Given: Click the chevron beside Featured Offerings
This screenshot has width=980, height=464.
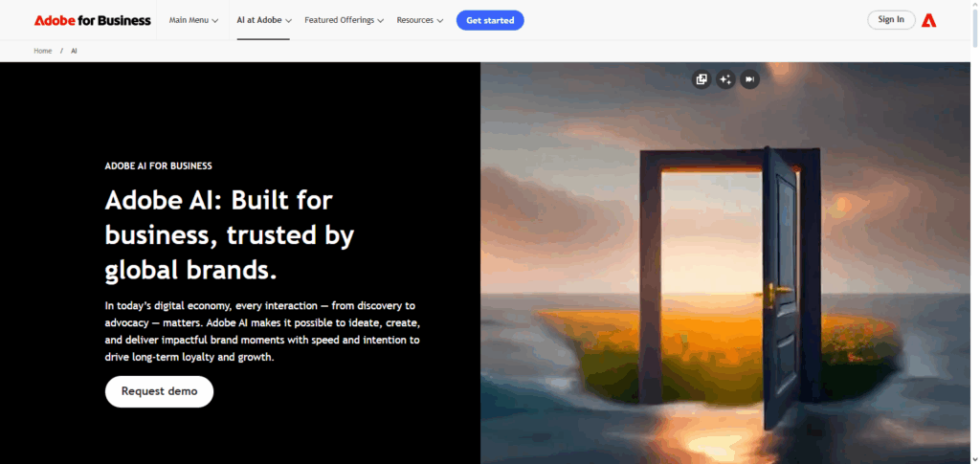Looking at the screenshot, I should click(380, 21).
